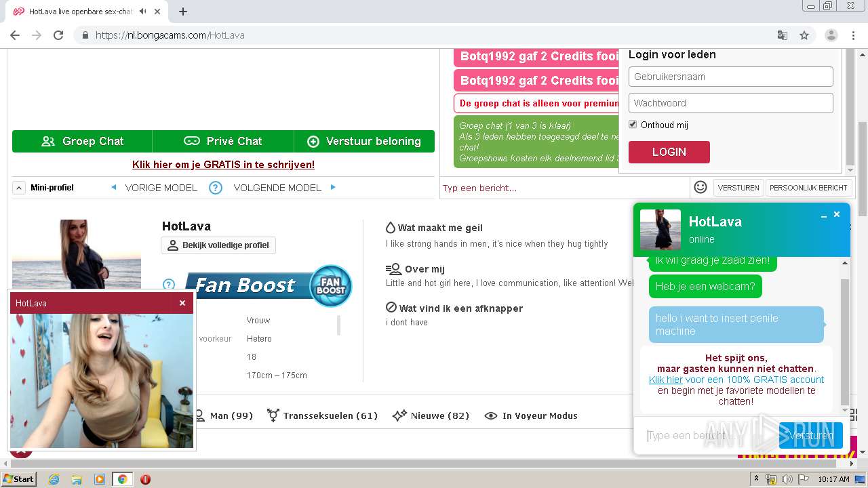Reload the page with refresh icon
This screenshot has height=488, width=868.
tap(58, 35)
